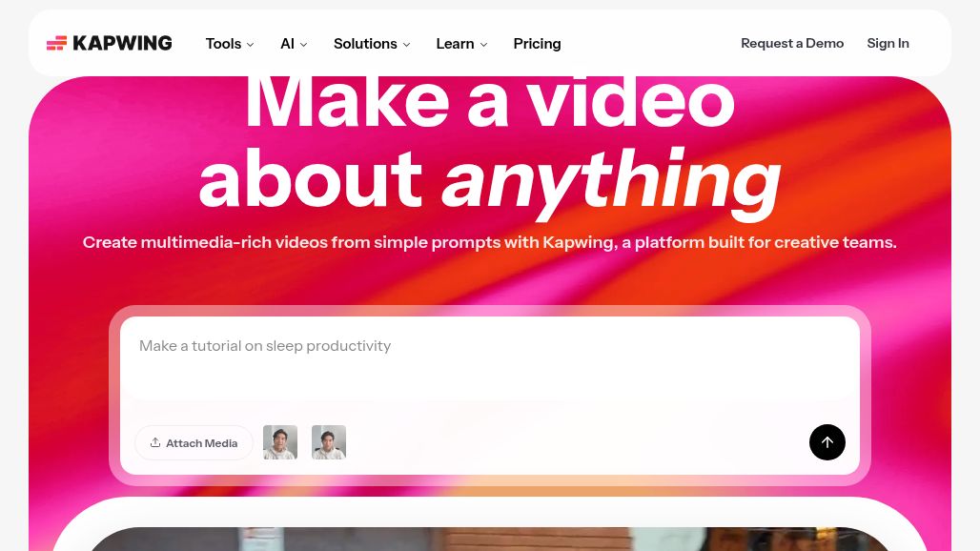Submit prompt with the black arrow button
The height and width of the screenshot is (551, 980).
pyautogui.click(x=827, y=442)
